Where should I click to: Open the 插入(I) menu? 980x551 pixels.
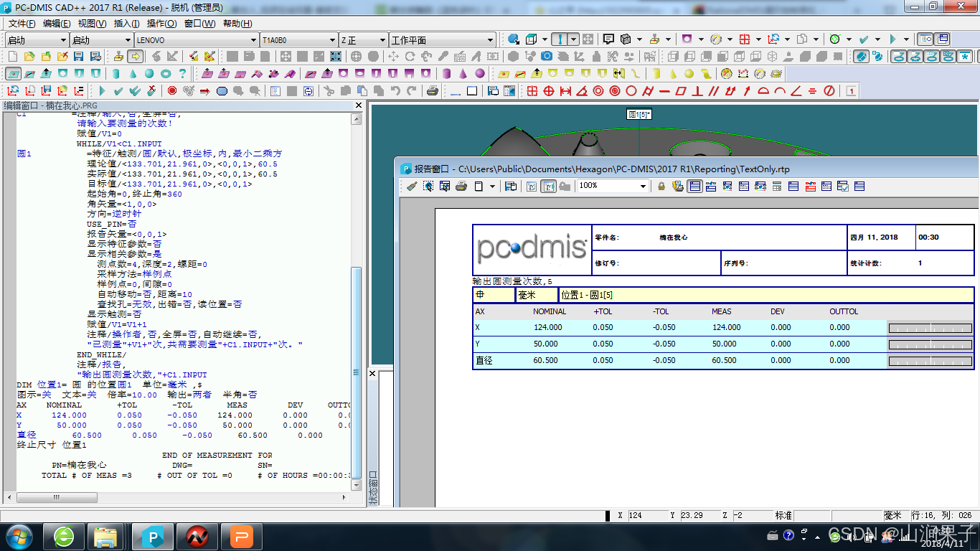coord(126,24)
